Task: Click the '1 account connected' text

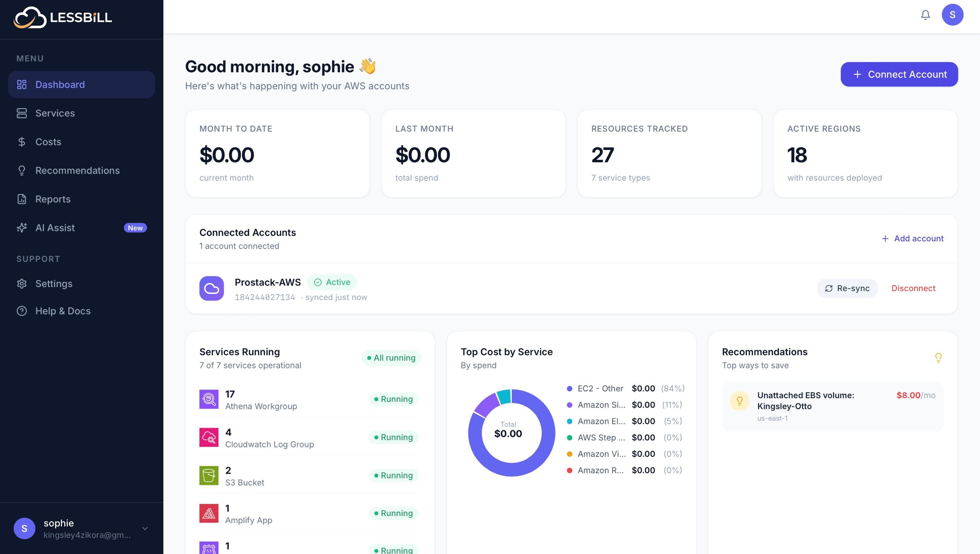Action: click(239, 246)
